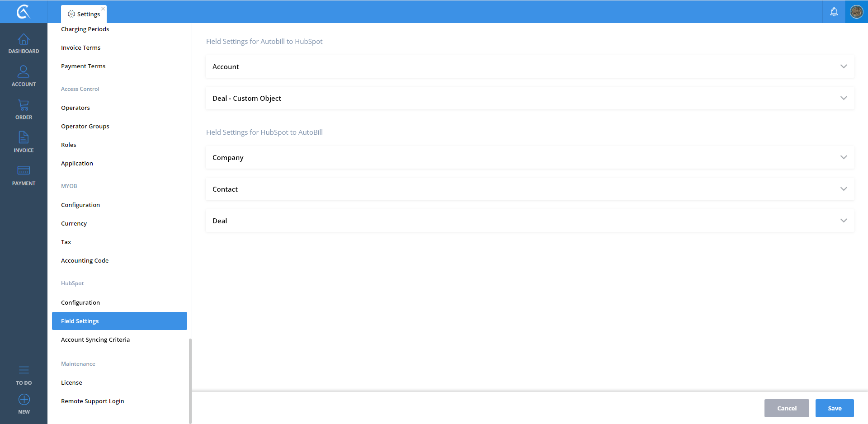
Task: Expand the Contact section chevron
Action: 843,189
